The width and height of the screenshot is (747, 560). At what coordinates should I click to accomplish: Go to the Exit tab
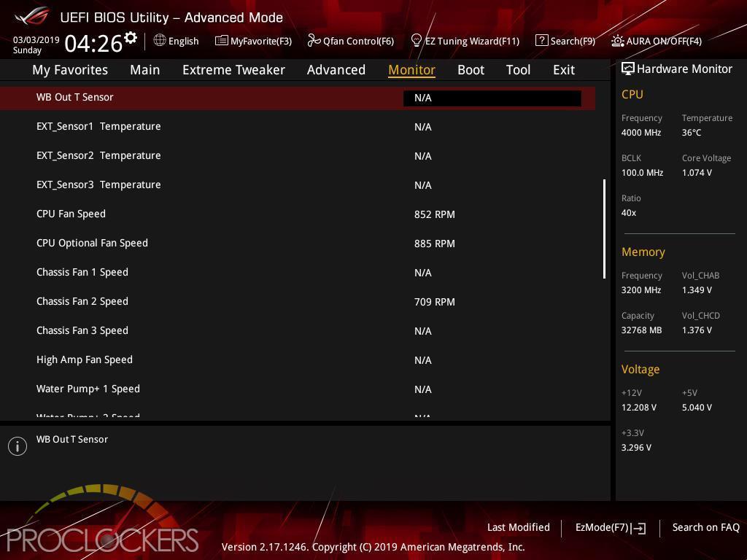click(x=564, y=70)
